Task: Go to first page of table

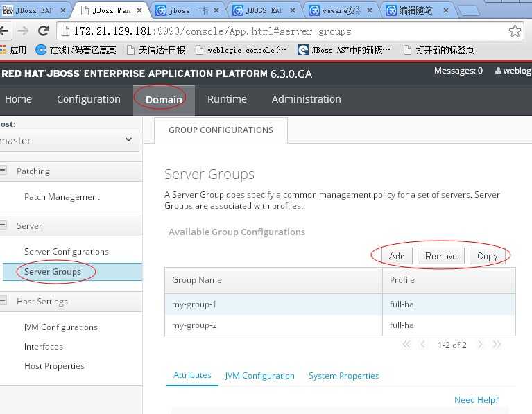Action: pyautogui.click(x=406, y=345)
